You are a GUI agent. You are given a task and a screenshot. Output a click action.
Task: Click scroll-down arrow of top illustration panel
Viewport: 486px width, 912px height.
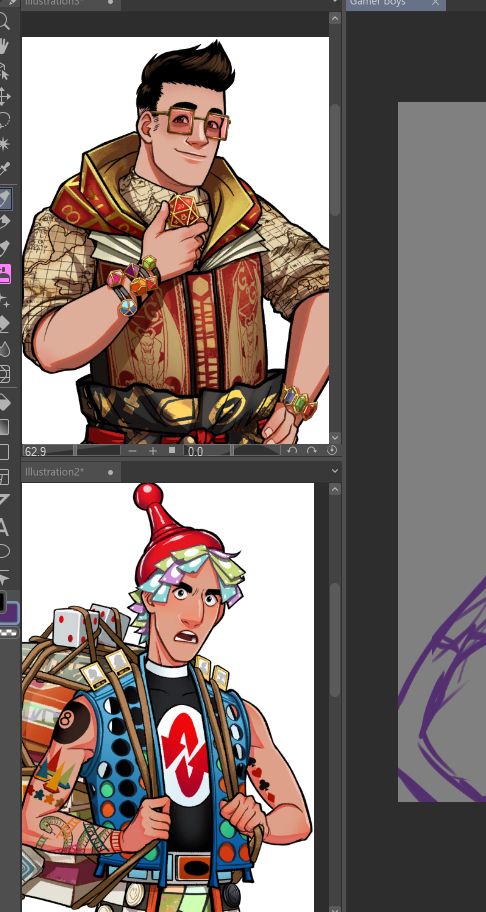pyautogui.click(x=334, y=437)
